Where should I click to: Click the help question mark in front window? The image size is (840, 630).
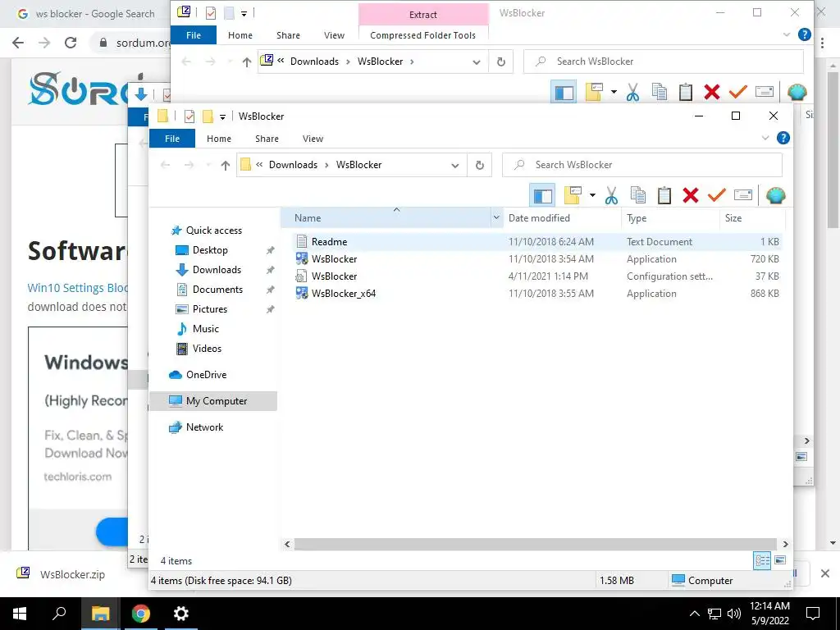tap(783, 138)
